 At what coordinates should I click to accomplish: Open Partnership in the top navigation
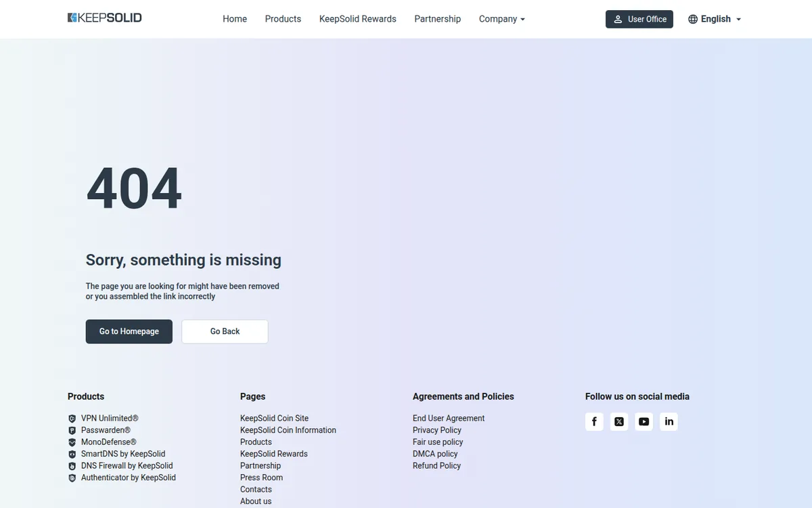438,19
